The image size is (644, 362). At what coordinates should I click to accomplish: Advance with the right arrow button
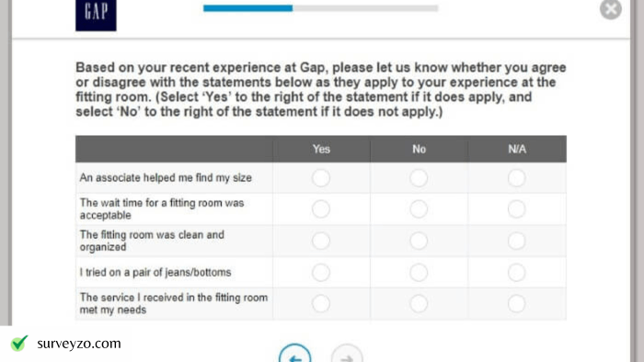click(347, 355)
